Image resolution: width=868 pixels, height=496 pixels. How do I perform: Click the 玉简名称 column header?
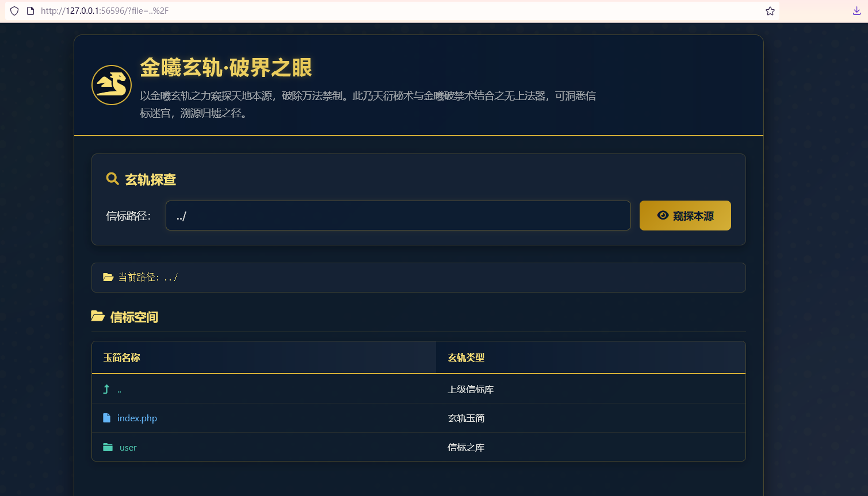pyautogui.click(x=122, y=357)
